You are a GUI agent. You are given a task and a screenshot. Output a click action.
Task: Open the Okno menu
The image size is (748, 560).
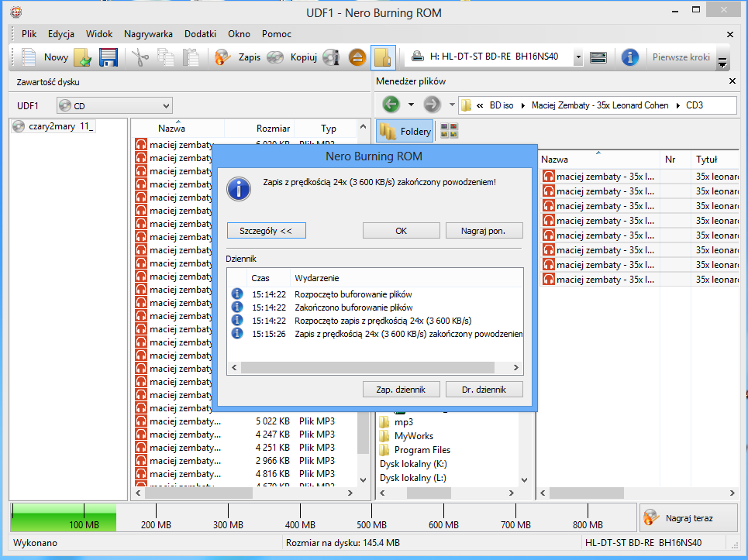239,34
